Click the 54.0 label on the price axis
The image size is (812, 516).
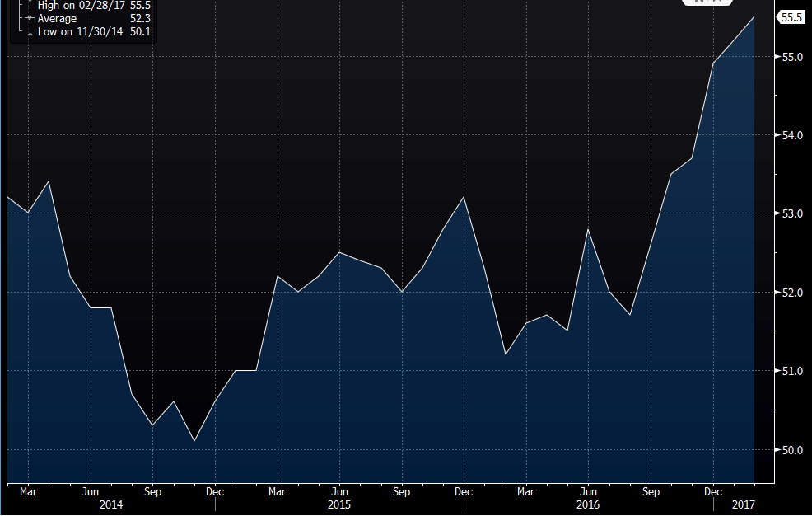[x=792, y=135]
